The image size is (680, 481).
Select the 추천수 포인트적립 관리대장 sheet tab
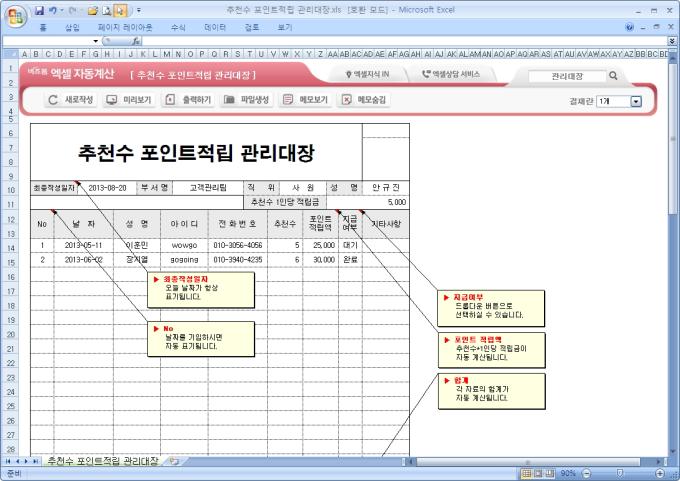tap(103, 461)
